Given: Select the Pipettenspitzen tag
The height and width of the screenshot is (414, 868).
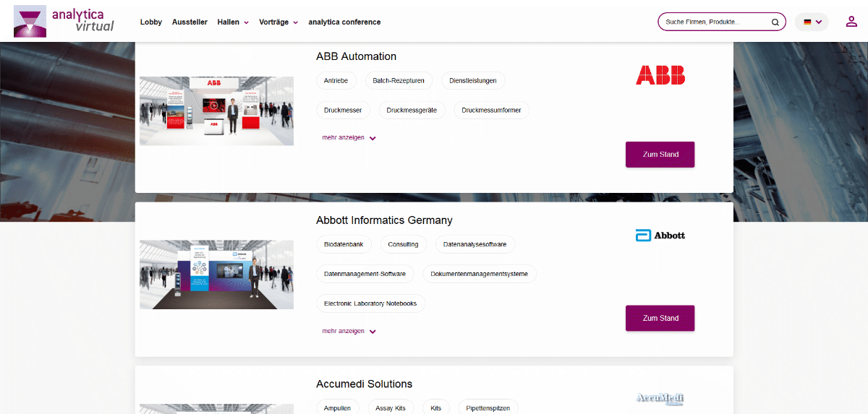Looking at the screenshot, I should click(488, 408).
